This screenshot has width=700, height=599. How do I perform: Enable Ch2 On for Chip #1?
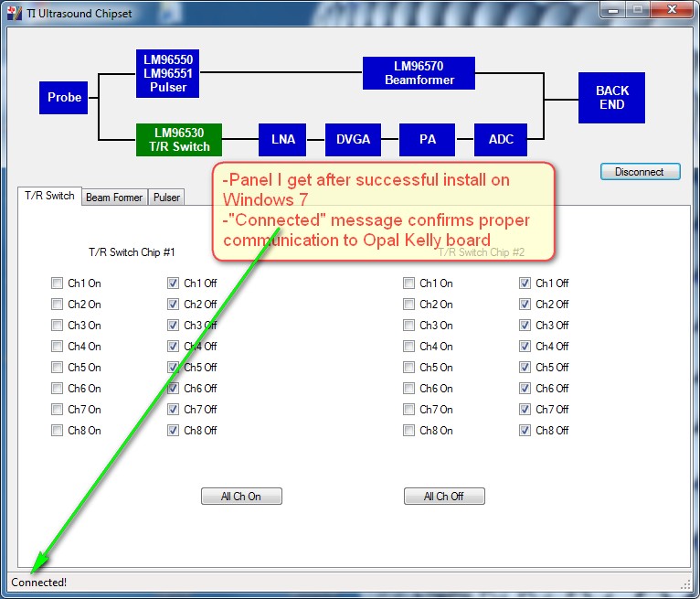[x=57, y=305]
